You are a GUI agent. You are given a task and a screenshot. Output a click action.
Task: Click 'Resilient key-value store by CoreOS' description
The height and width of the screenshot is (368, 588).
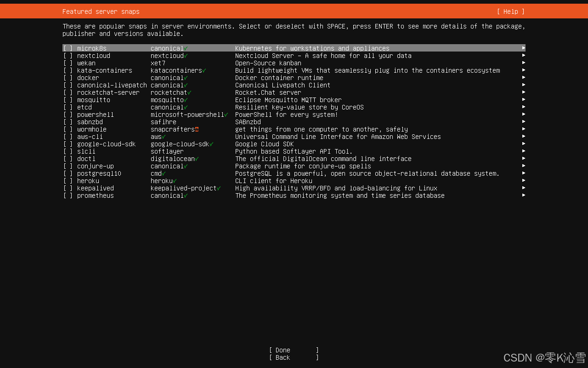(300, 107)
